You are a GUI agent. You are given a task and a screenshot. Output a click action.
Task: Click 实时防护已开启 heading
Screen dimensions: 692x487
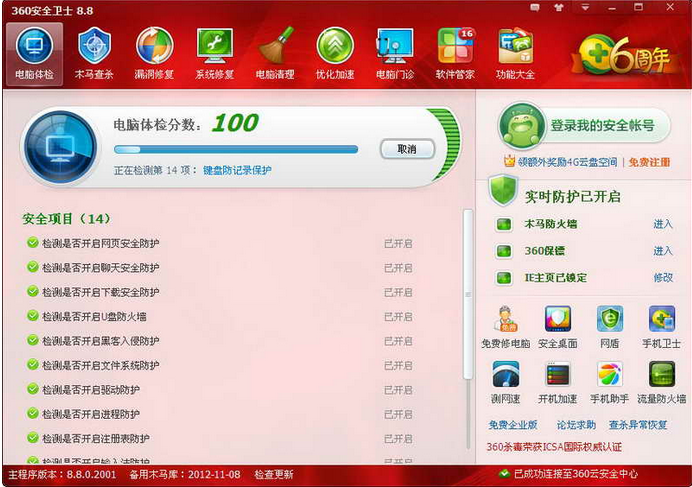tap(573, 196)
